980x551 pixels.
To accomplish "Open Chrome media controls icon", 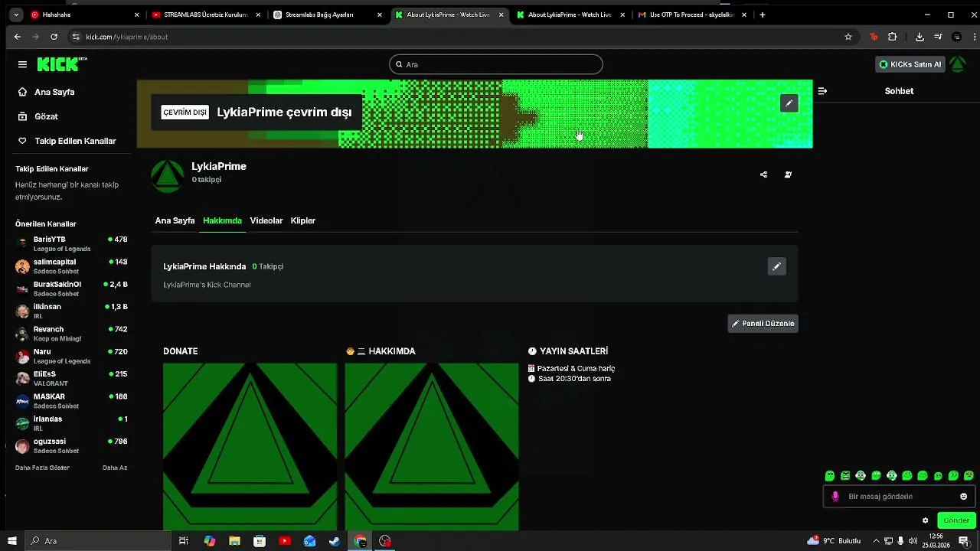I will tap(939, 37).
